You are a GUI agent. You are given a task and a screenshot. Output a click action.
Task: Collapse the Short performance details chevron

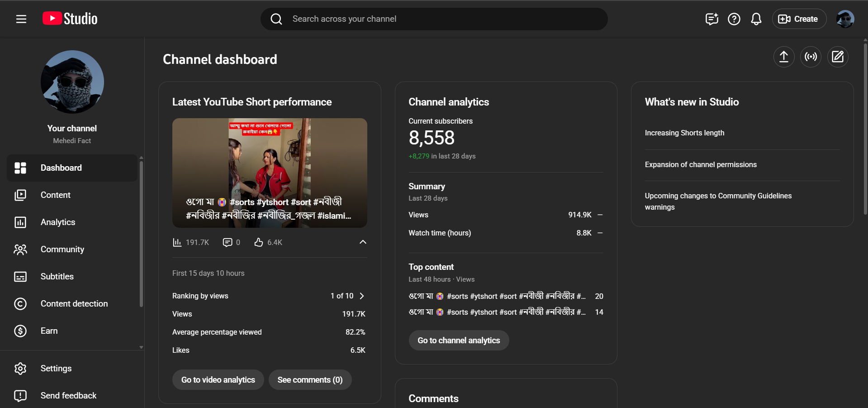click(x=363, y=242)
